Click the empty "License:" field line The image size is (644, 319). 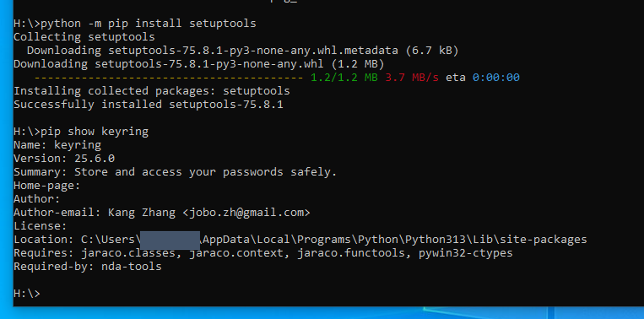(40, 226)
